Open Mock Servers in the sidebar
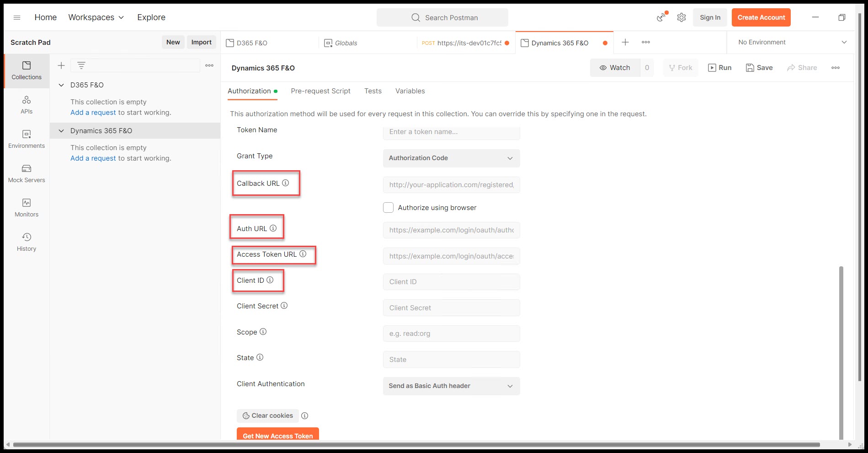 pyautogui.click(x=27, y=174)
